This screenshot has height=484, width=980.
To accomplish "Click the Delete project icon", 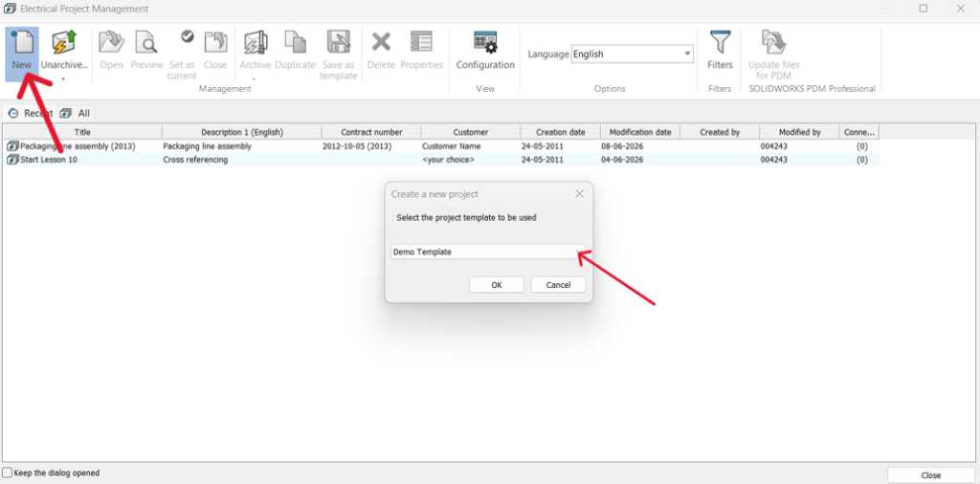I will tap(381, 42).
